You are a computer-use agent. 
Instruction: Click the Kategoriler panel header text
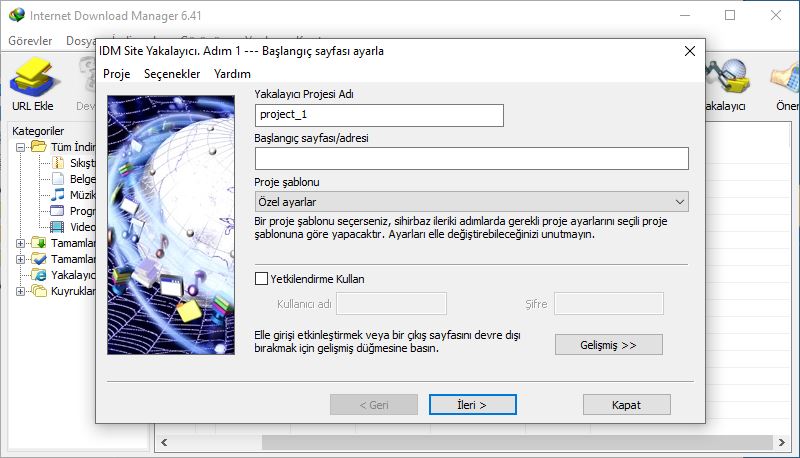pos(38,131)
